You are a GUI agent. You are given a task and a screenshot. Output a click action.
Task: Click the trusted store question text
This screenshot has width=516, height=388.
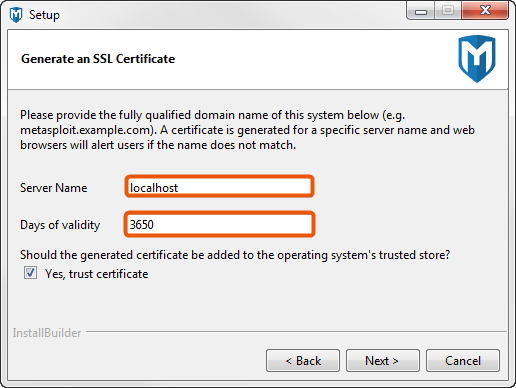[235, 255]
